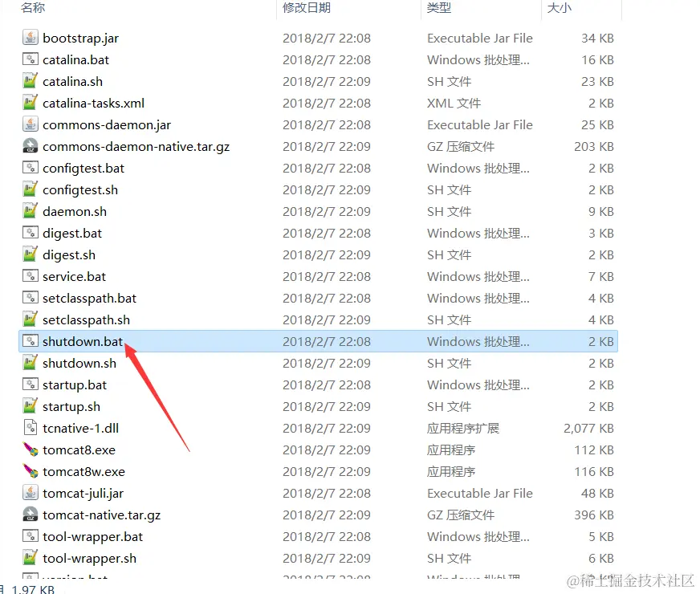Click the configtest.sh file icon
This screenshot has height=594, width=700.
point(30,189)
